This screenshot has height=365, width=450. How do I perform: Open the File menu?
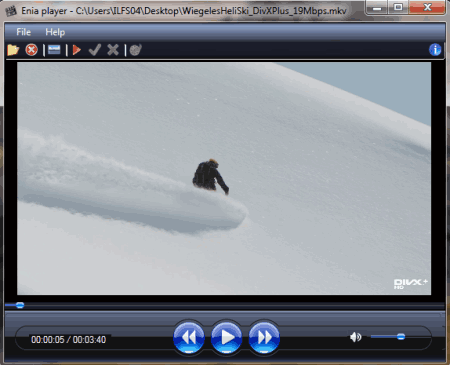23,32
